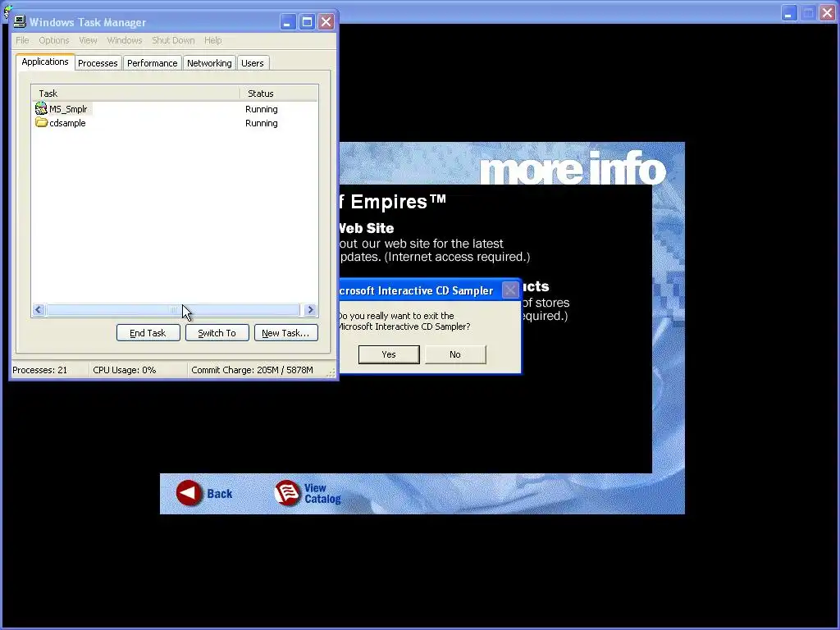
Task: Click the task list right scroll arrow
Action: [309, 309]
